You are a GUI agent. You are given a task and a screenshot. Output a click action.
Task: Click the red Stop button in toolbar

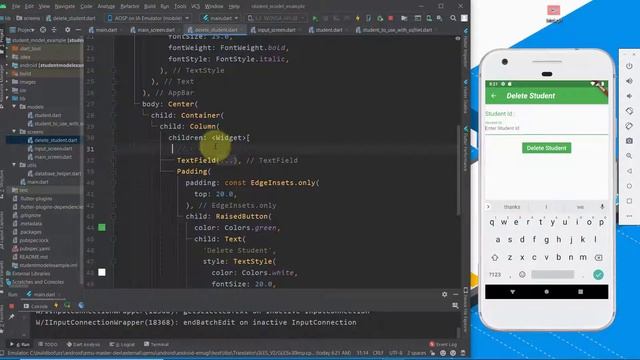391,18
